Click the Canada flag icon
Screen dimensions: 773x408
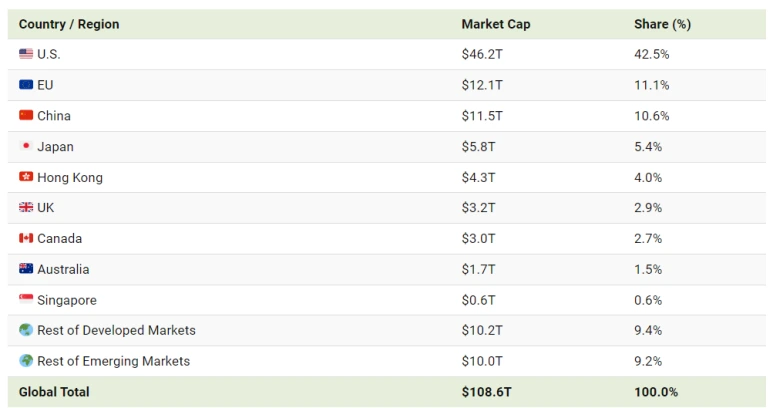26,239
